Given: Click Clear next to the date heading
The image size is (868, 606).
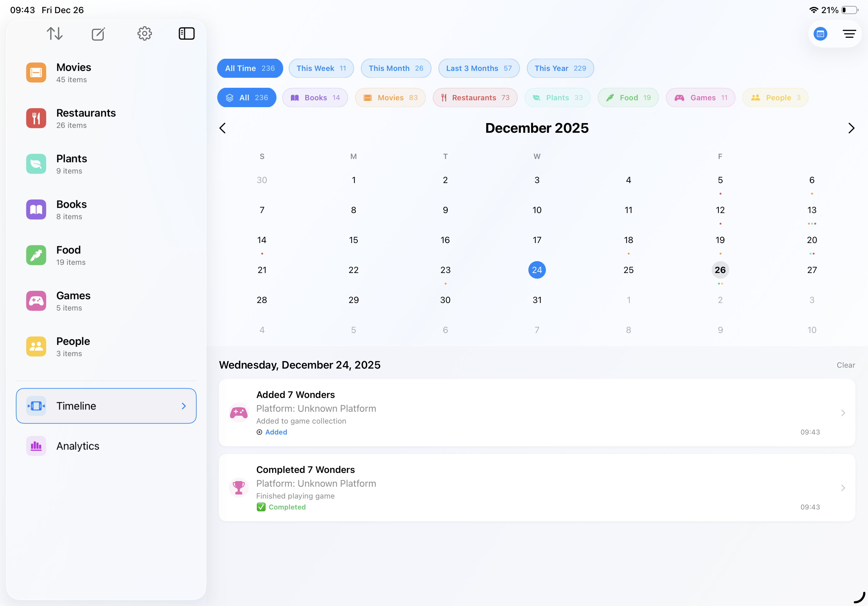Looking at the screenshot, I should click(846, 365).
